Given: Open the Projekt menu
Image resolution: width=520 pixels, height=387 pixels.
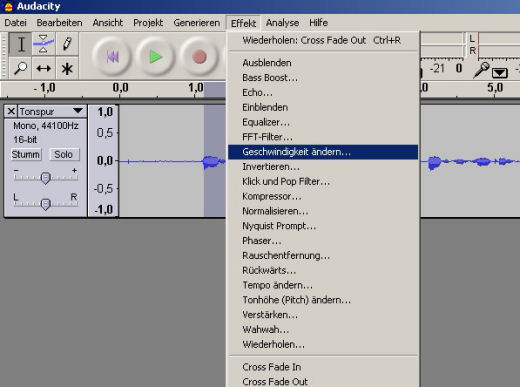Looking at the screenshot, I should pos(148,23).
